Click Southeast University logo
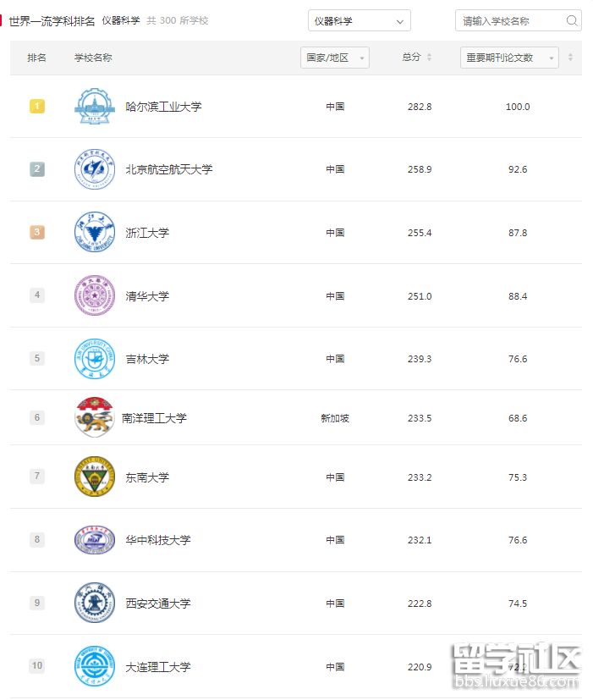Image resolution: width=593 pixels, height=700 pixels. [94, 477]
